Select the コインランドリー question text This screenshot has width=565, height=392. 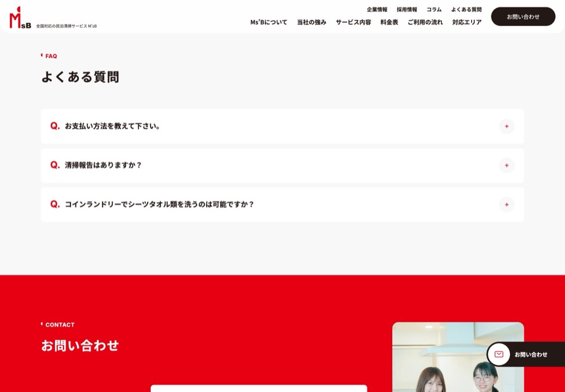point(159,204)
